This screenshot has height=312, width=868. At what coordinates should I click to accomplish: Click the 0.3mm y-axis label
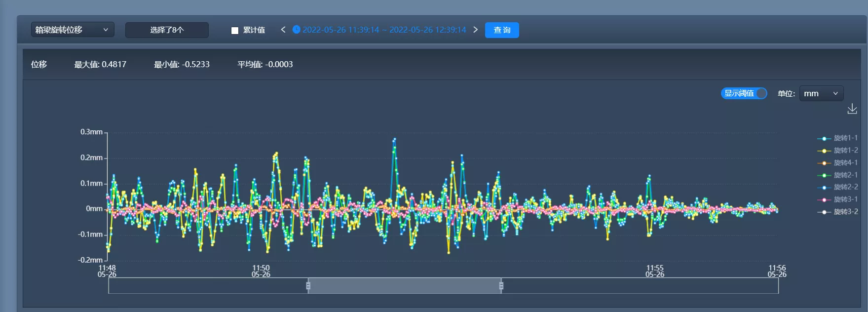pyautogui.click(x=92, y=132)
